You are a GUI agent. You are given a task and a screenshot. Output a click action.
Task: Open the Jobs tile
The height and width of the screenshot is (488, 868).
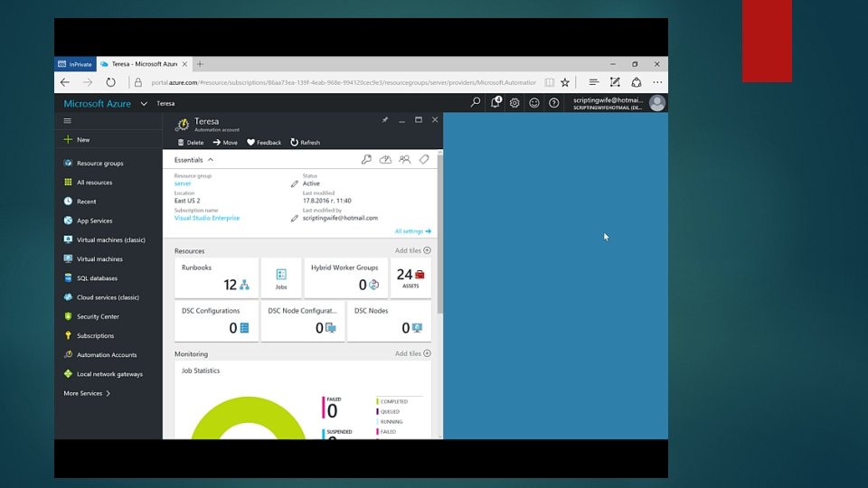[281, 277]
